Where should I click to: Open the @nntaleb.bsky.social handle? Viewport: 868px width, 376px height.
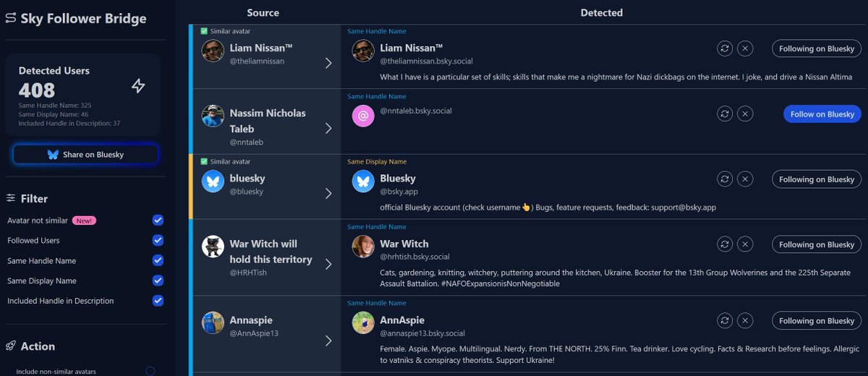pyautogui.click(x=416, y=111)
